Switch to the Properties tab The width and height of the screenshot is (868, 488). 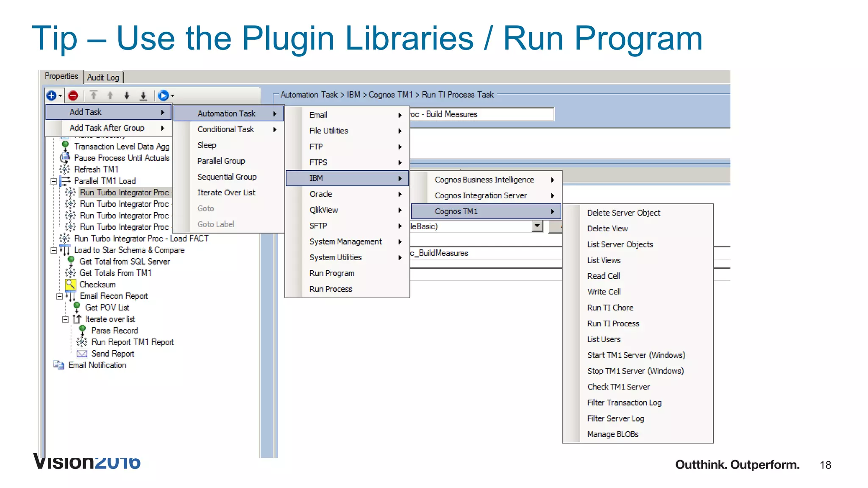click(x=61, y=76)
